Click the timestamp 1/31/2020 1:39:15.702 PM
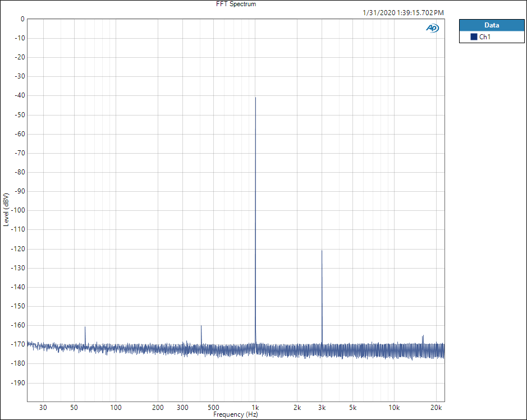The height and width of the screenshot is (420, 527). (403, 13)
